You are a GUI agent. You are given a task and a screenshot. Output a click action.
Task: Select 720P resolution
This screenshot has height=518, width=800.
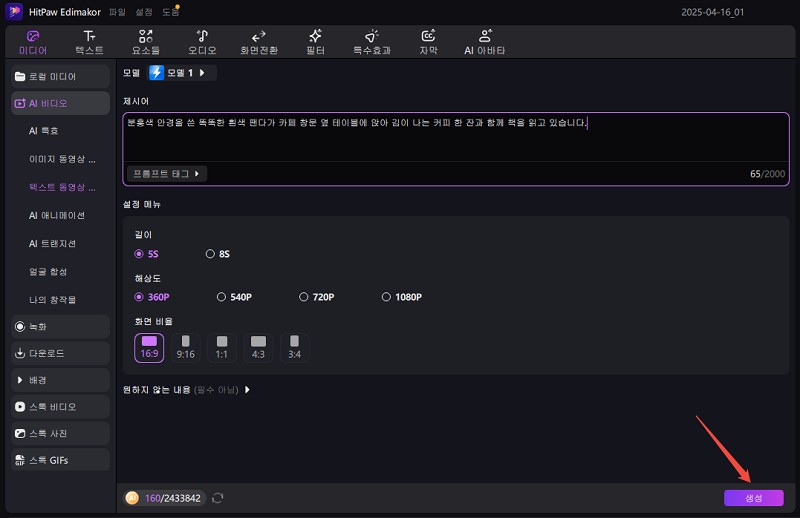pyautogui.click(x=317, y=297)
